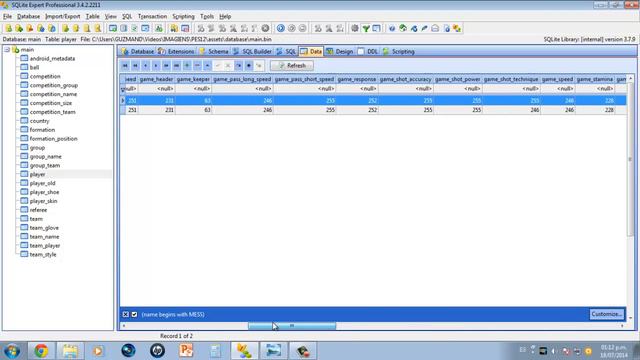Click 'Record 1 of 2' status text

pos(176,336)
